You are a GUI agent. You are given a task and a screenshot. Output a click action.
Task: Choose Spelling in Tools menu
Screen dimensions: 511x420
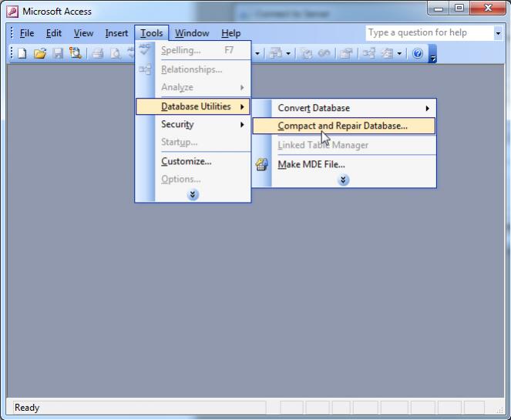click(193, 50)
